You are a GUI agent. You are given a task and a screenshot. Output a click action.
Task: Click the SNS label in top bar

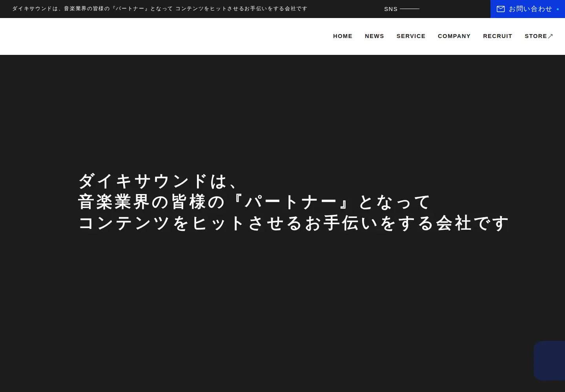391,9
